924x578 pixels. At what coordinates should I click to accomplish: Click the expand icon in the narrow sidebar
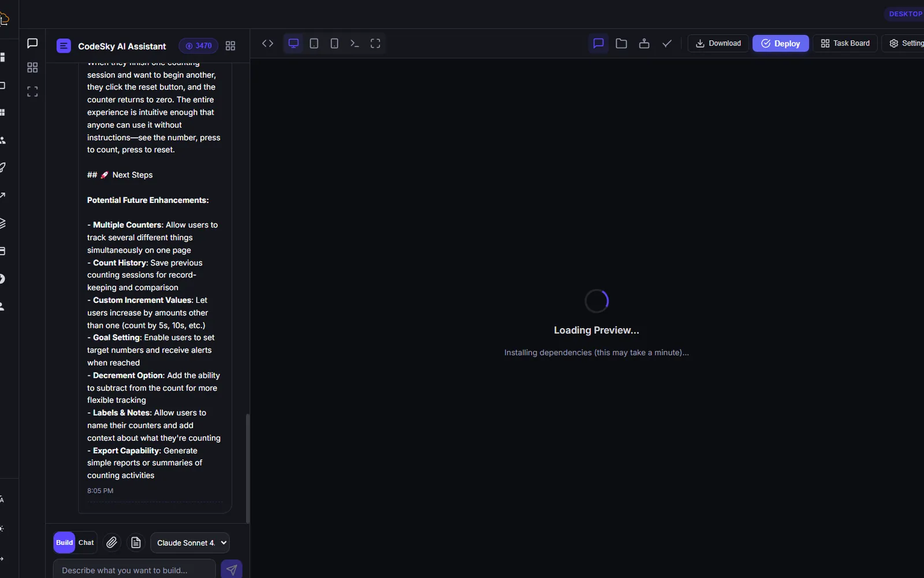[32, 91]
